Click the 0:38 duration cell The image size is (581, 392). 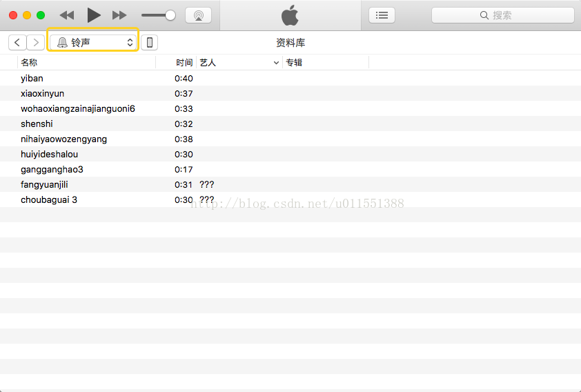coord(184,139)
